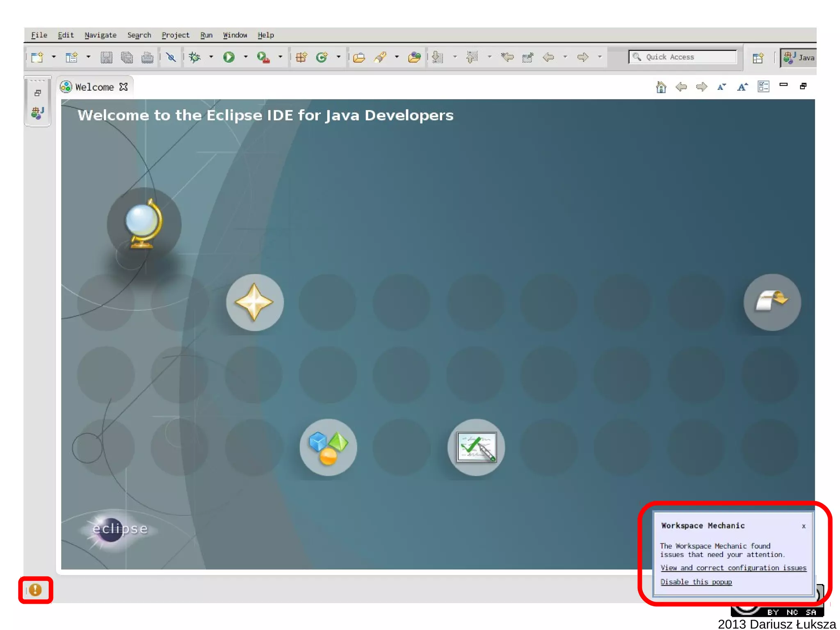840x630 pixels.
Task: Open the Tutorials checklist icon
Action: point(476,447)
